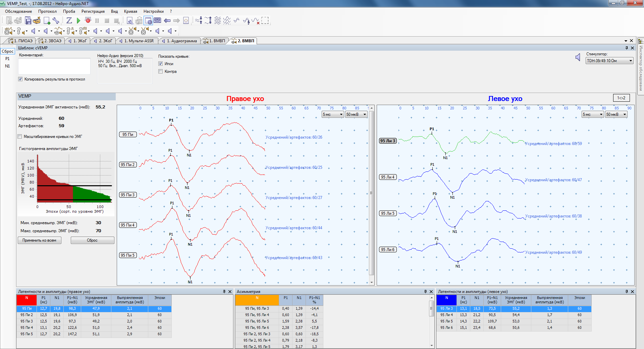Select the N1 marker in the left list
Screen dimensions: 644x349
click(7, 66)
